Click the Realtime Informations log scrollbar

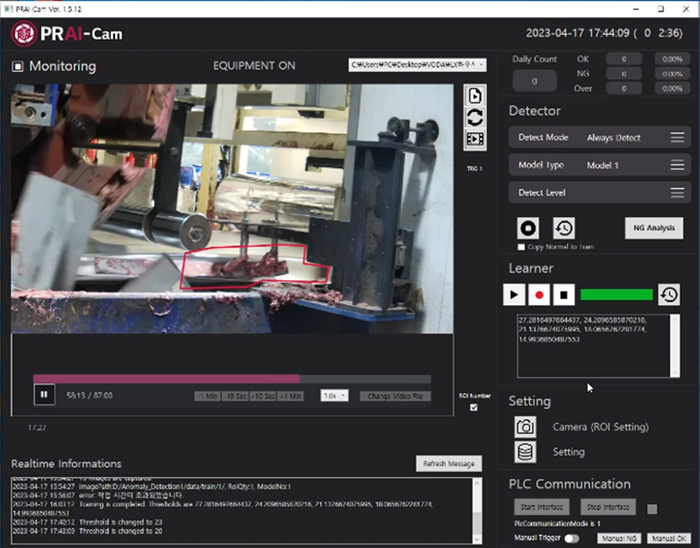pos(477,511)
